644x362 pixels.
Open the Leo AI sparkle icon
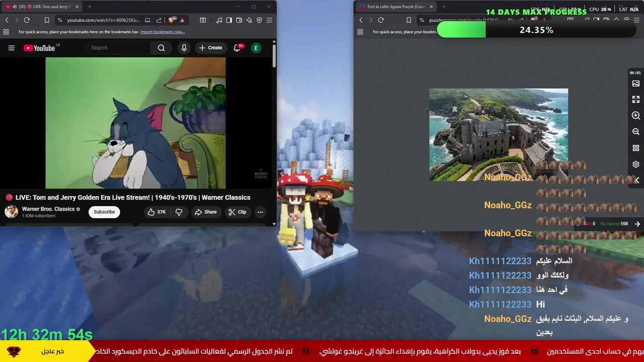tap(249, 20)
